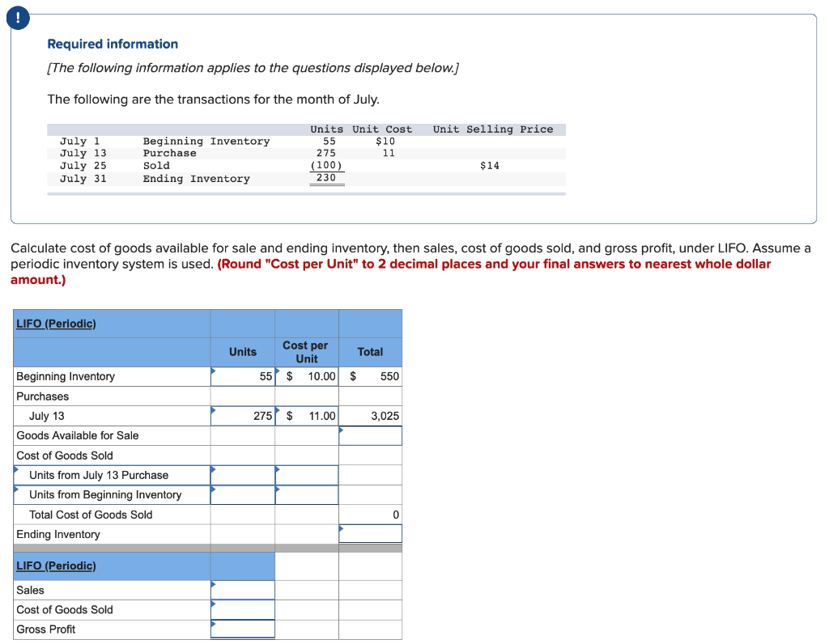Click the Sales amount input cell
829x644 pixels.
click(243, 590)
